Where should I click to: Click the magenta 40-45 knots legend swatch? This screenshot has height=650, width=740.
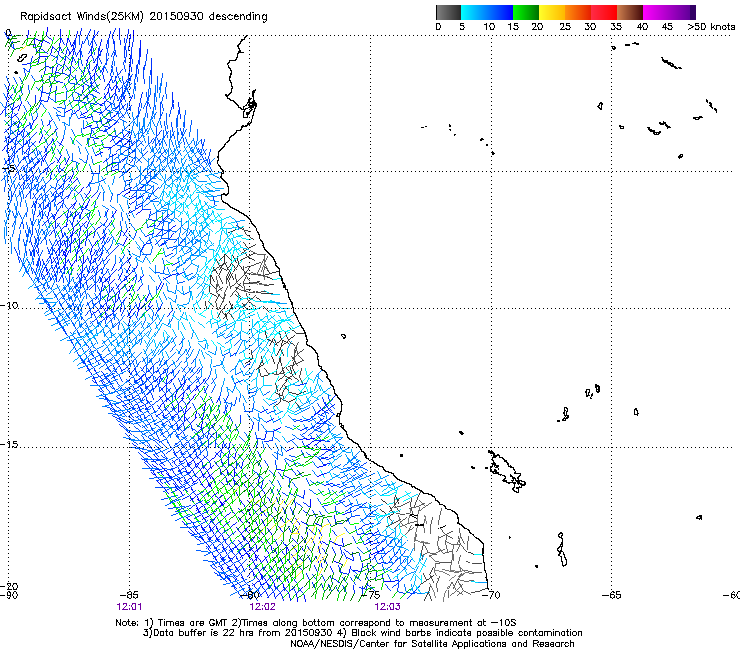click(x=656, y=12)
